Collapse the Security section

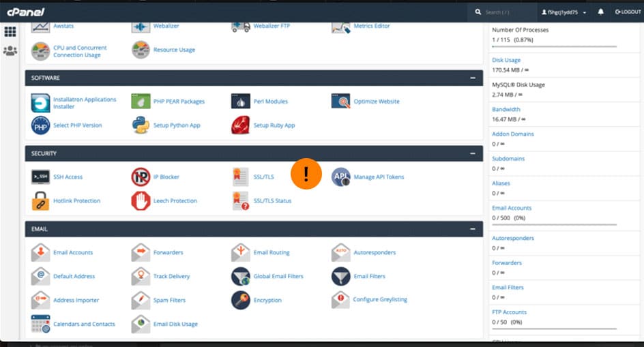point(473,153)
